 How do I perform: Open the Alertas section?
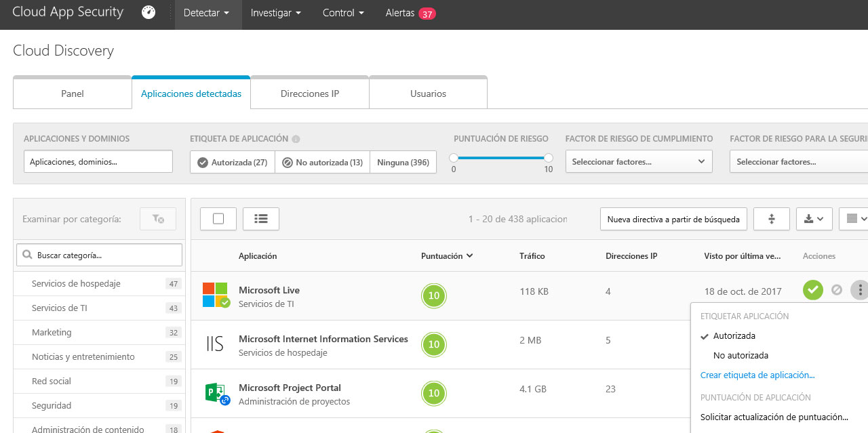coord(399,13)
